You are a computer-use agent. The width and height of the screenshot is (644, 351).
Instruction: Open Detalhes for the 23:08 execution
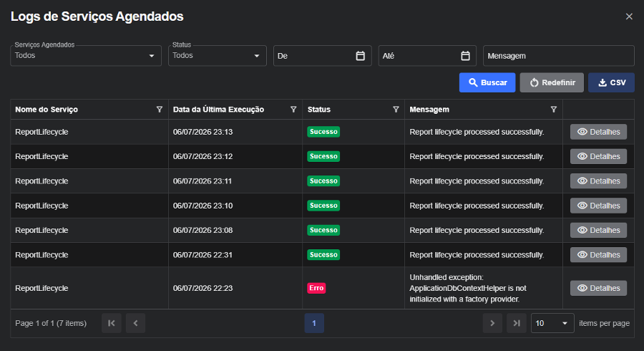click(x=598, y=231)
